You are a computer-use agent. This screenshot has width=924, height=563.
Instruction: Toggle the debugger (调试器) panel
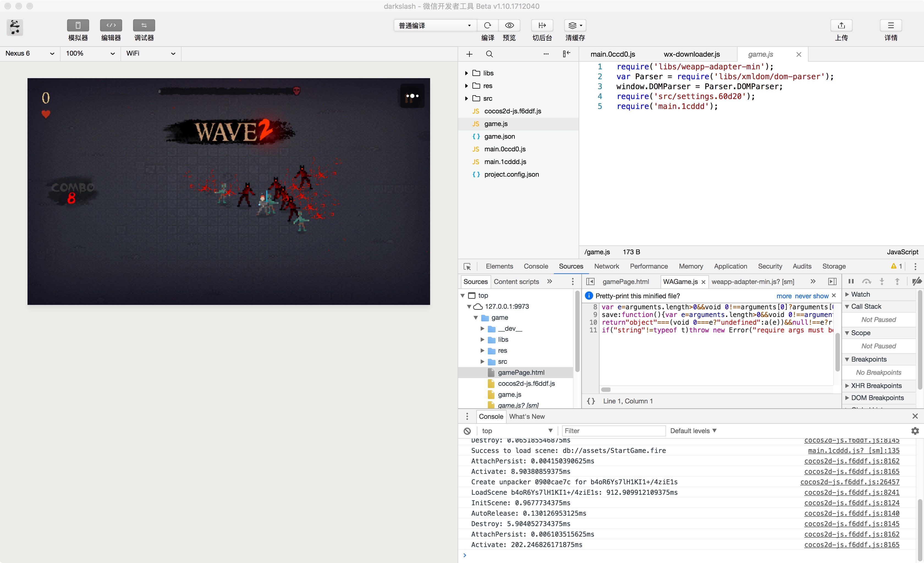tap(144, 26)
